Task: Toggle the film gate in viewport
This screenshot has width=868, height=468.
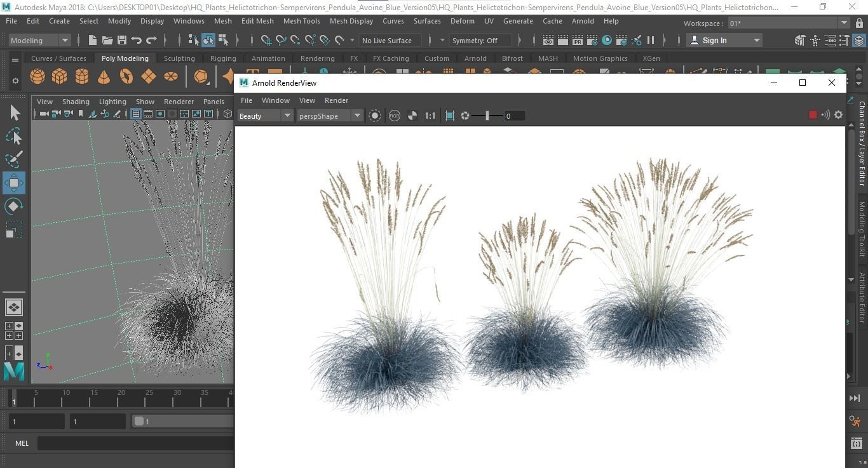Action: coord(148,114)
